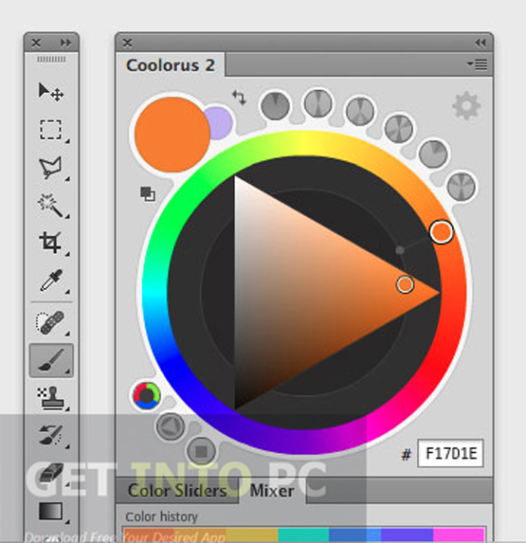Select sixth color harmony scheme circle

[x=461, y=186]
